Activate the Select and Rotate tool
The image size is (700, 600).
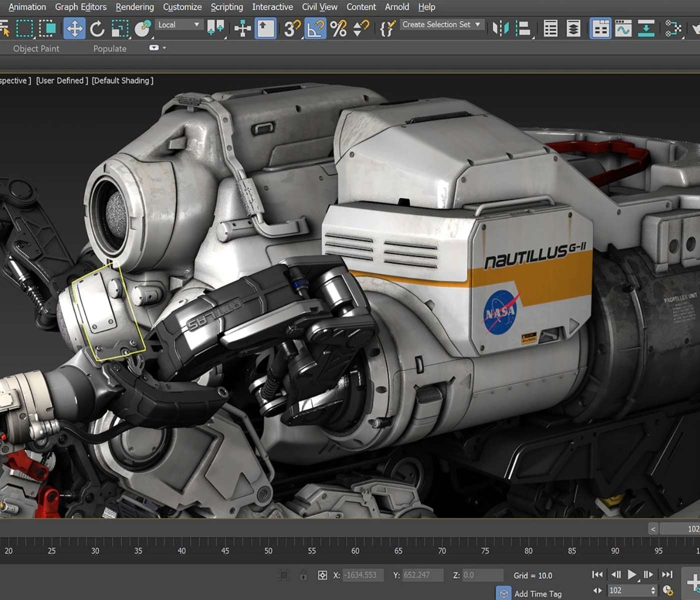[97, 28]
